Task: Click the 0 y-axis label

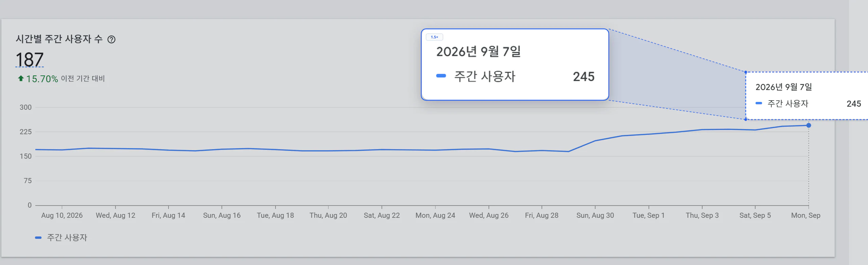Action: tap(30, 205)
